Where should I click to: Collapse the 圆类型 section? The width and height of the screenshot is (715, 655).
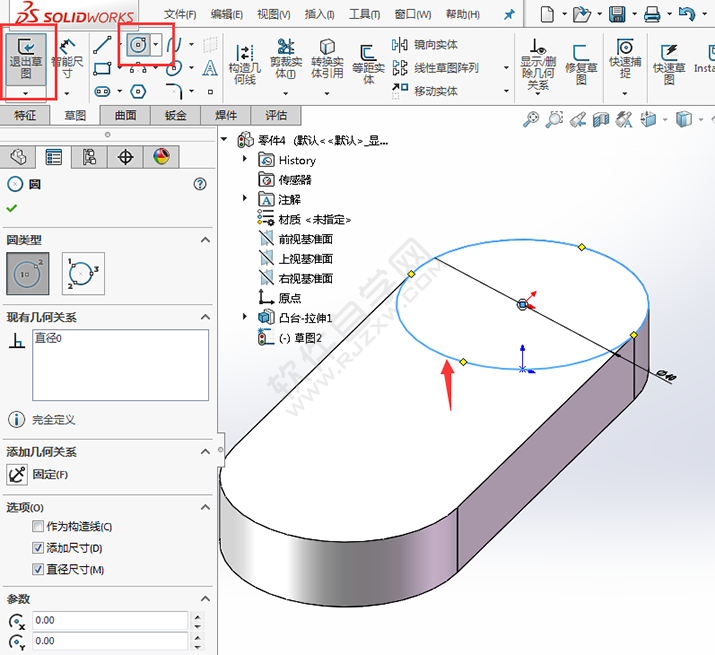(x=205, y=240)
